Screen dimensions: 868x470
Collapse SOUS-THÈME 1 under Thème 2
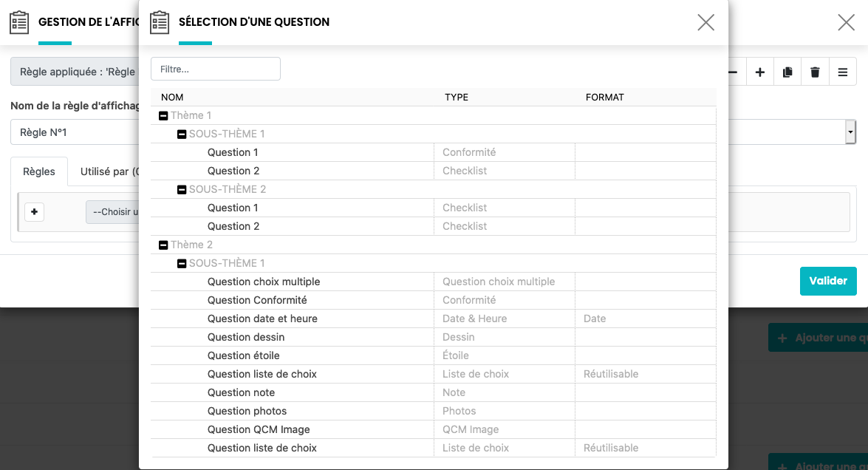pos(182,264)
